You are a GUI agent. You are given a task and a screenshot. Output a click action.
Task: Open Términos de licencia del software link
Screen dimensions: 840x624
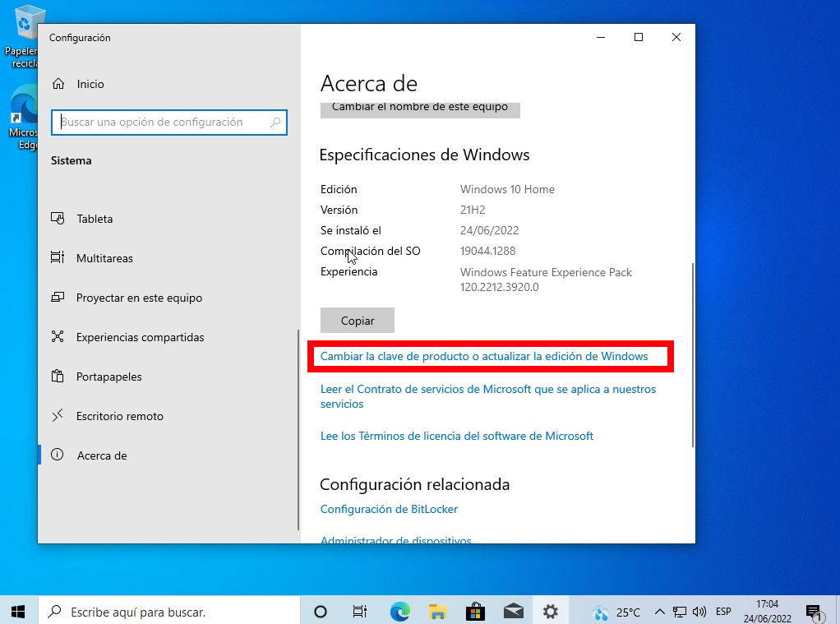coord(456,437)
